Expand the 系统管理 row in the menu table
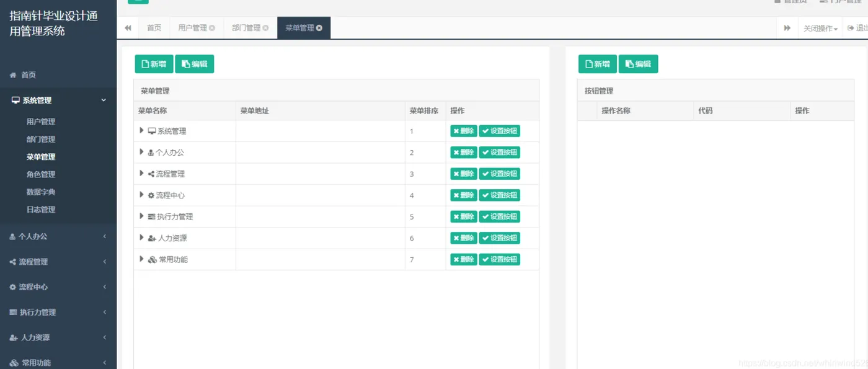 click(x=142, y=130)
